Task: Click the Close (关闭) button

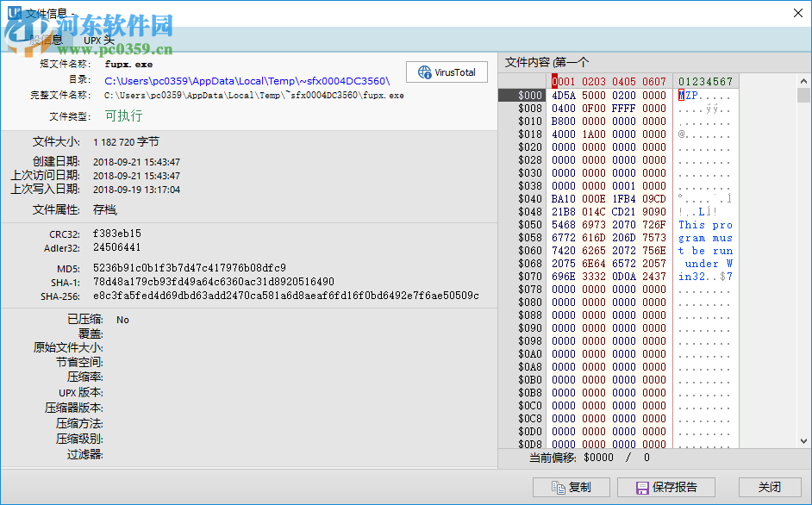Action: point(770,488)
